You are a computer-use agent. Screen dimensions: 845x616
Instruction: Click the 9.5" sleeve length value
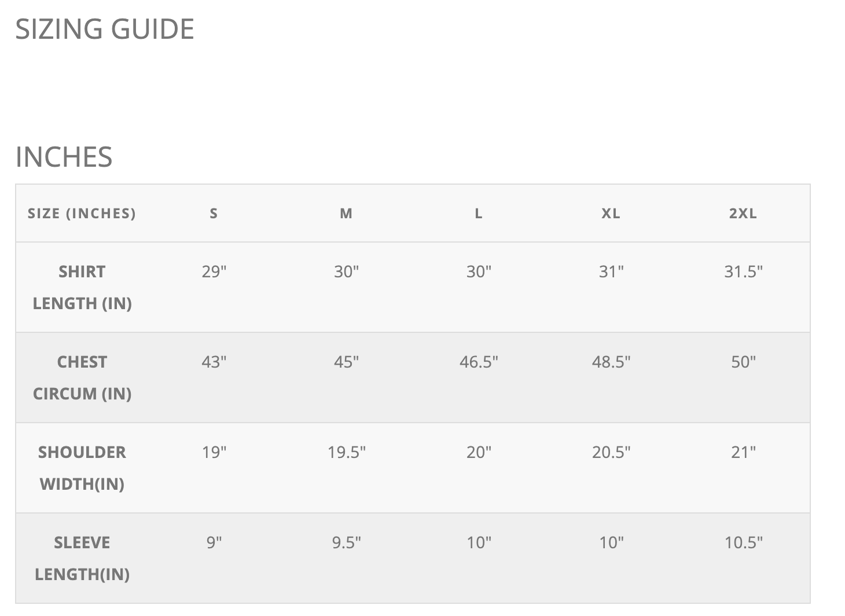347,542
